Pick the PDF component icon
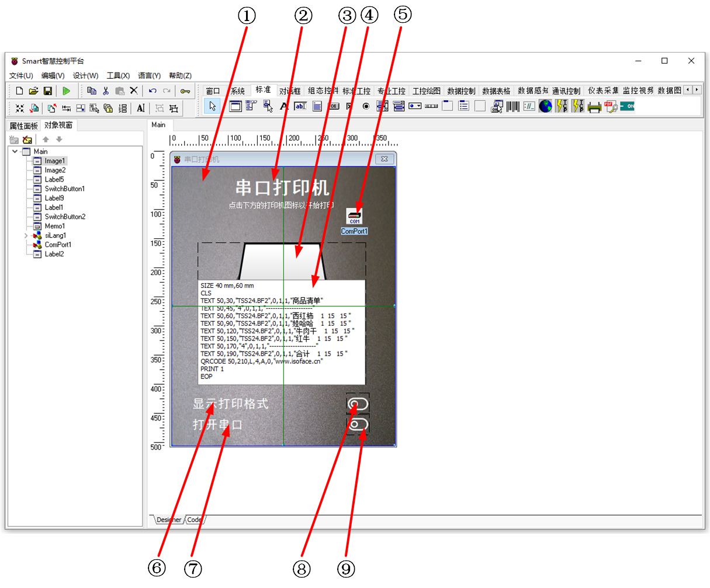This screenshot has height=588, width=710. (x=611, y=106)
